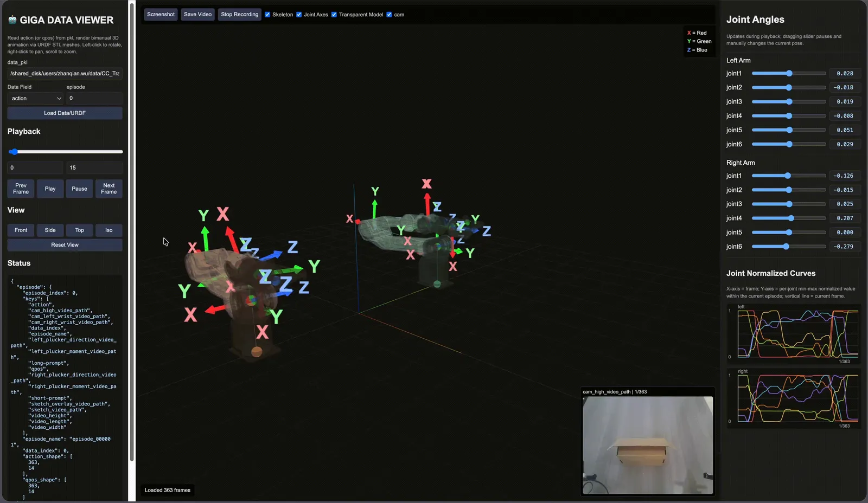The image size is (868, 503).
Task: Click the playback field showing 15
Action: pyautogui.click(x=94, y=167)
